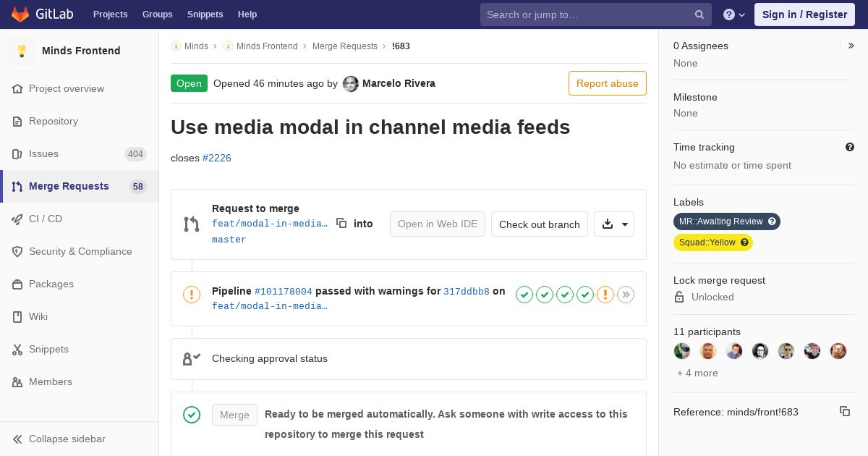Click the !683 breadcrumb

click(401, 46)
